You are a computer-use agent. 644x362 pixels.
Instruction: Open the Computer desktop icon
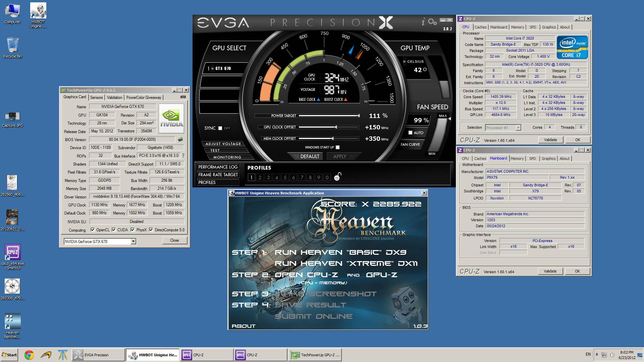[12, 13]
